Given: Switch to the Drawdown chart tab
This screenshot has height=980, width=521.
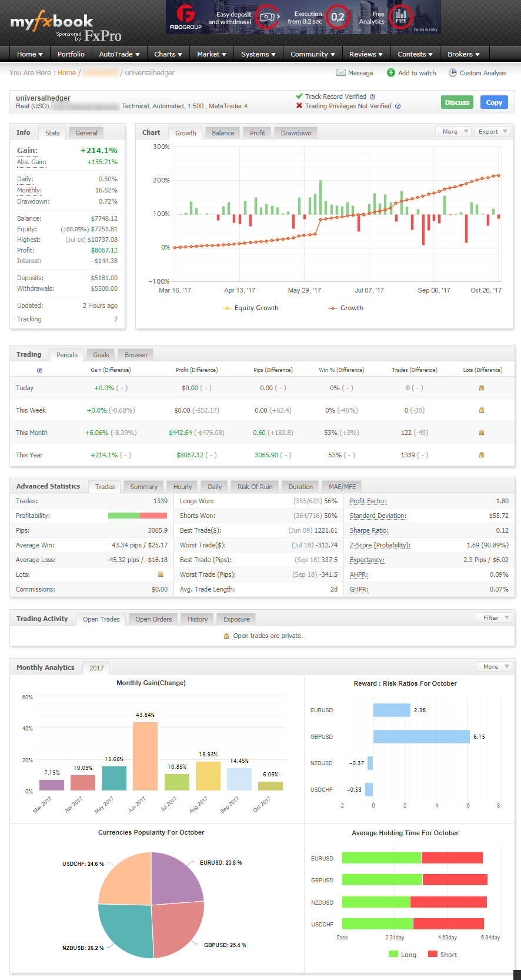Looking at the screenshot, I should pyautogui.click(x=296, y=133).
